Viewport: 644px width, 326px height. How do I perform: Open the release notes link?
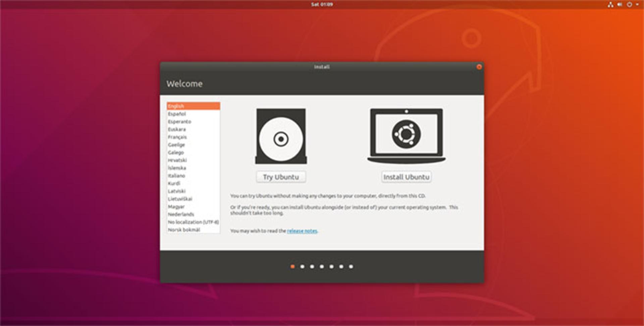[x=302, y=231]
